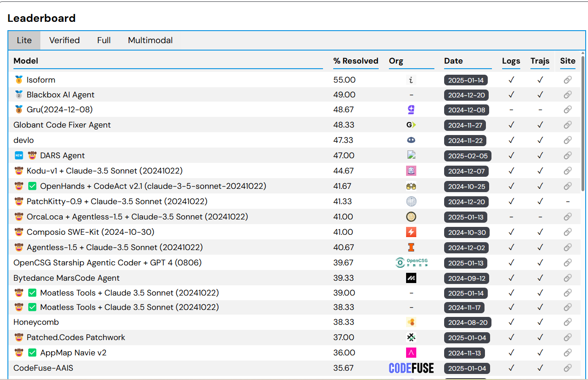Screen dimensions: 588x380
Task: Click the 39.67 resolved value
Action: pyautogui.click(x=343, y=263)
